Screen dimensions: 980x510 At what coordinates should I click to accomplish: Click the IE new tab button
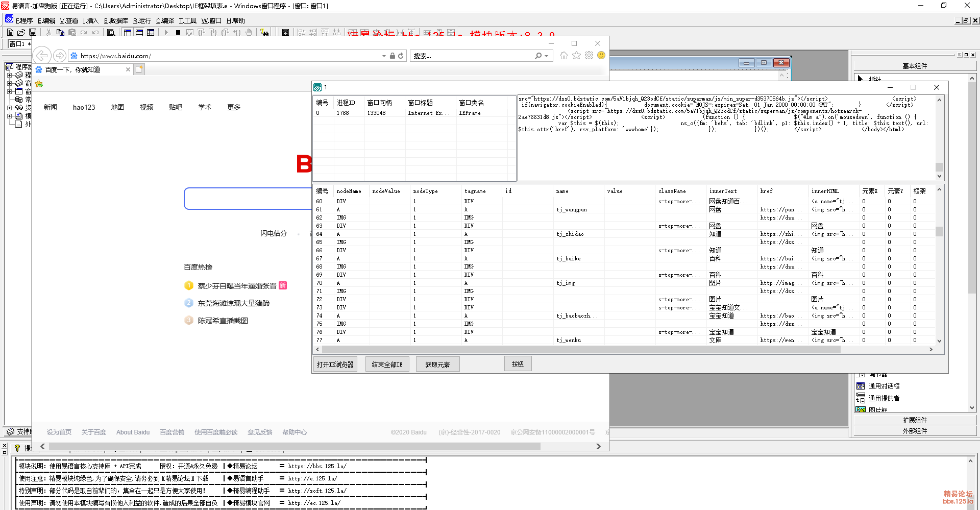click(x=140, y=69)
